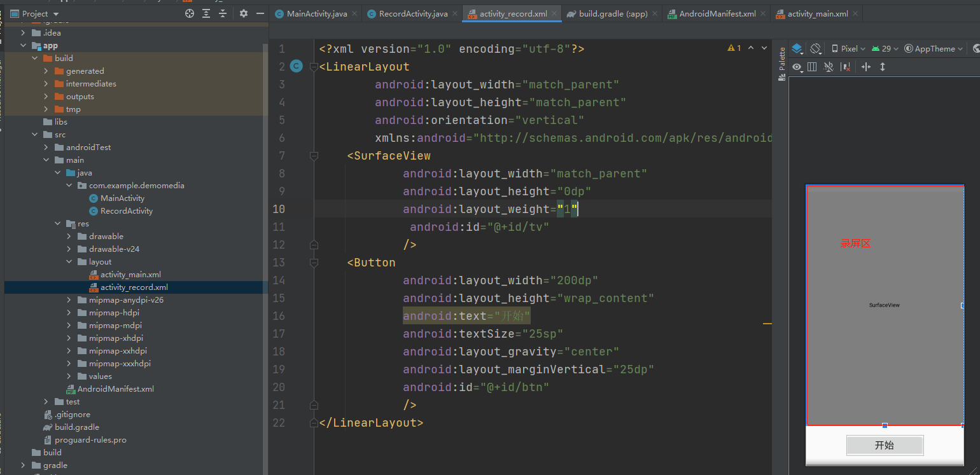Select MainActivity class in project tree
This screenshot has width=980, height=475.
click(x=117, y=198)
